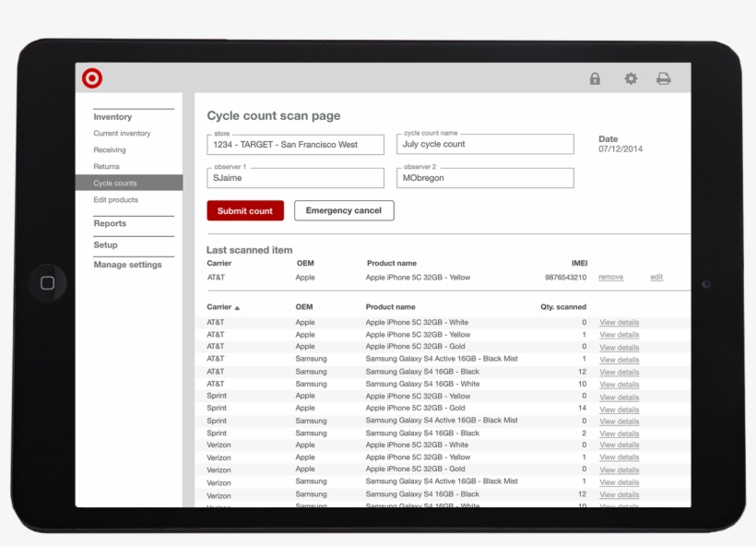
Task: Go to Returns in sidebar
Action: 106,167
